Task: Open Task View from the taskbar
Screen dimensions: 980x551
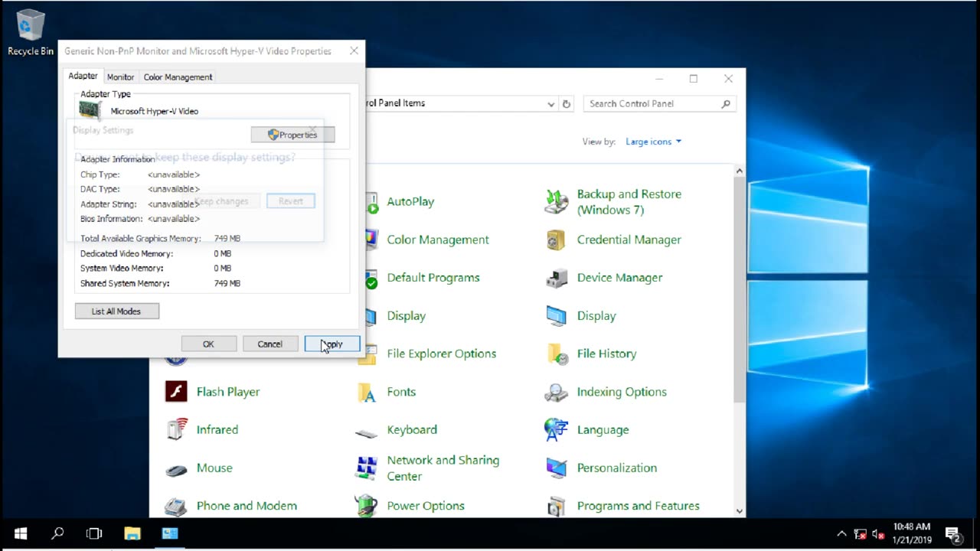Action: click(x=94, y=533)
